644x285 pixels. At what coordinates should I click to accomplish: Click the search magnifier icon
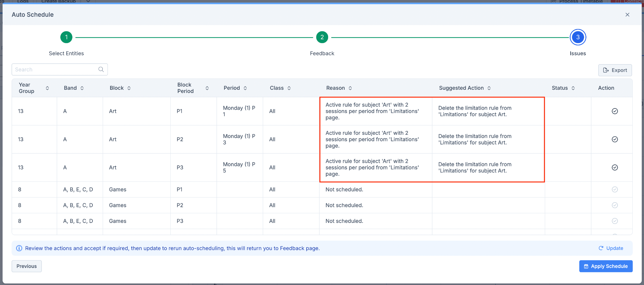101,69
